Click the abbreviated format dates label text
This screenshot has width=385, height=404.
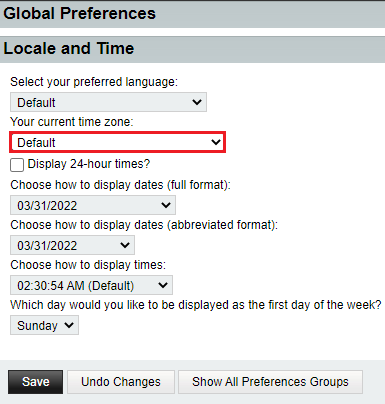144,225
